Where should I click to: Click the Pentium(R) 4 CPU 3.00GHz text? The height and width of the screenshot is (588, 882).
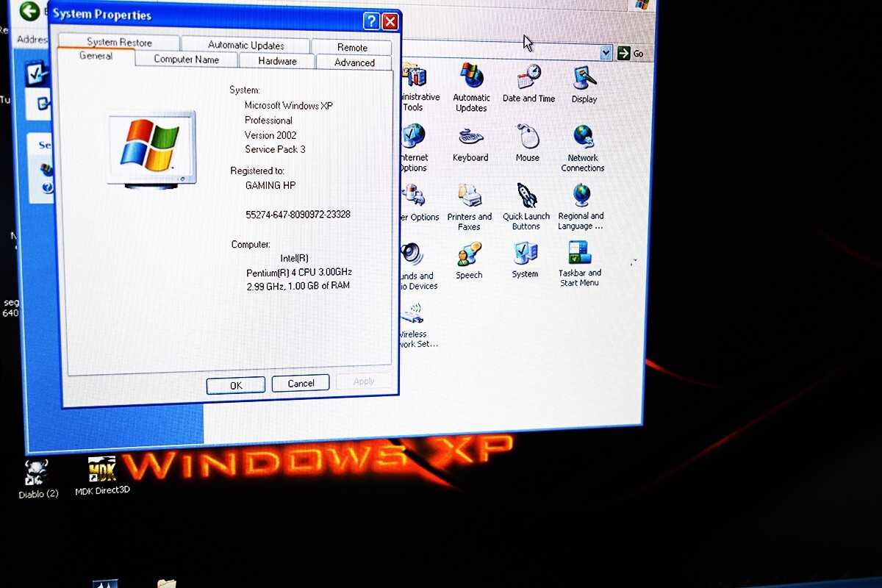pyautogui.click(x=299, y=273)
